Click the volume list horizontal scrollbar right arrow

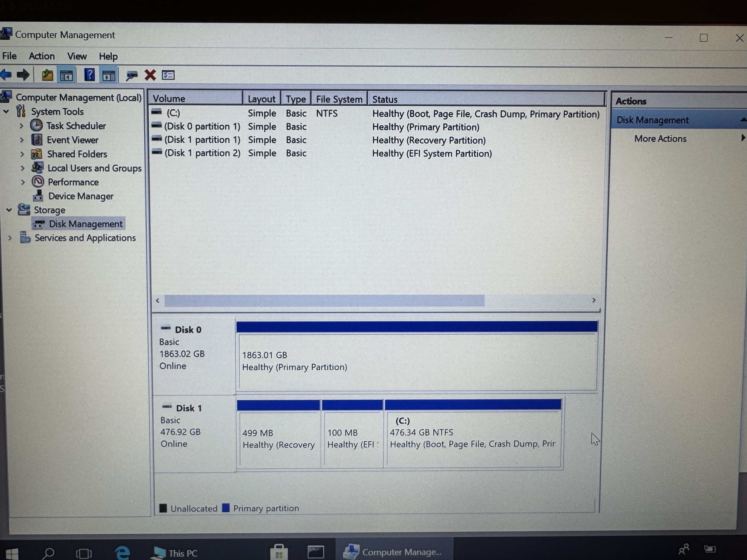click(593, 300)
